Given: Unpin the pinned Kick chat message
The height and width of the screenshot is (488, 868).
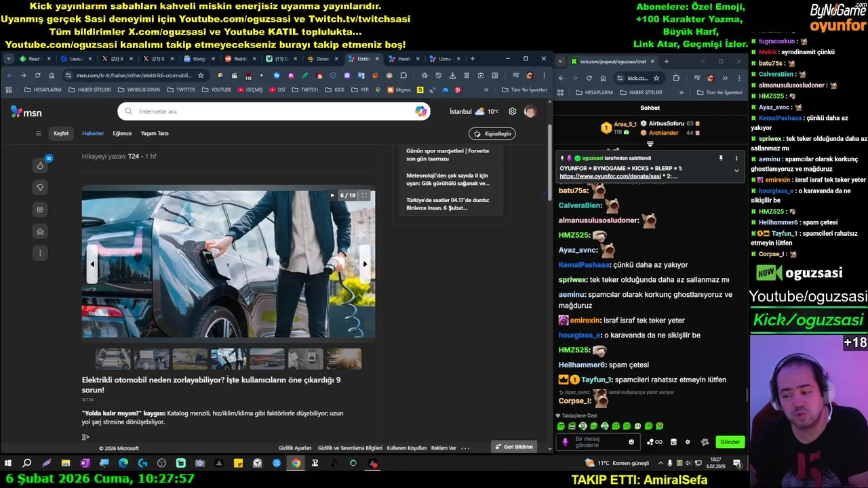Looking at the screenshot, I should 721,158.
